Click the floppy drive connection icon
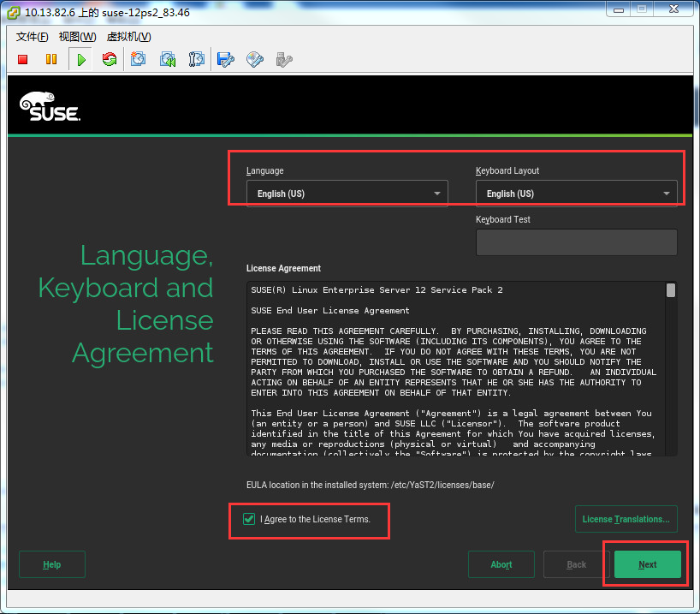The image size is (700, 614). pos(225,59)
